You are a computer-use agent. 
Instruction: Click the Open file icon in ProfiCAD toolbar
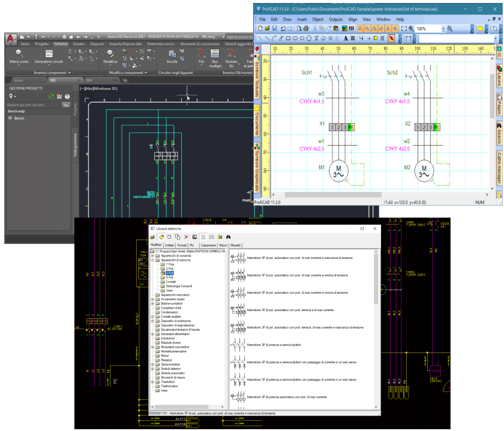[x=268, y=29]
